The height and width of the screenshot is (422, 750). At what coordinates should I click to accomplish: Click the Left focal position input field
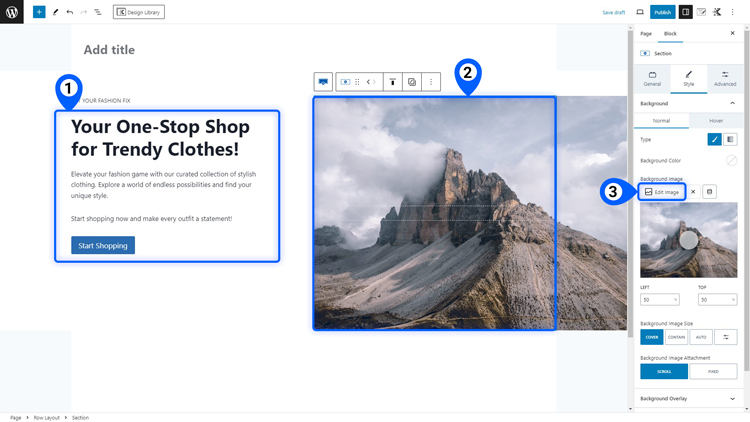tap(660, 300)
